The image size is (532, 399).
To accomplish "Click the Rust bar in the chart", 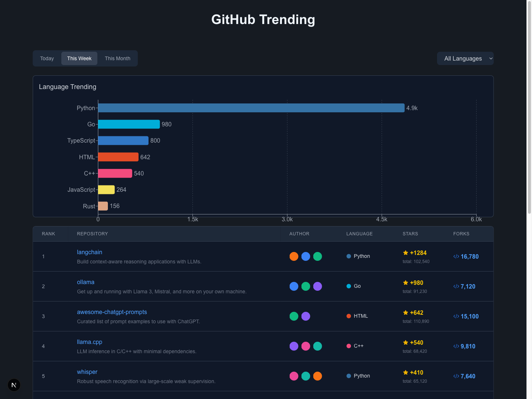I will tap(103, 206).
